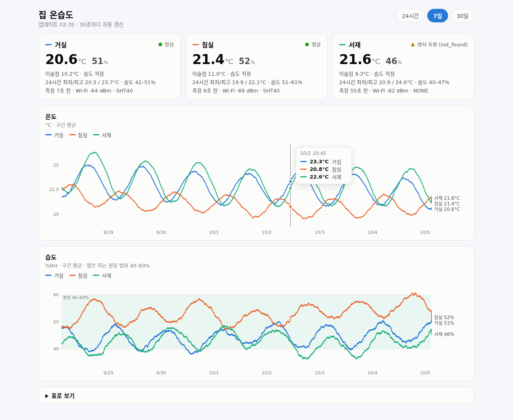Click the green 정상 status dot on 침실 card
This screenshot has height=420, width=513.
(307, 44)
